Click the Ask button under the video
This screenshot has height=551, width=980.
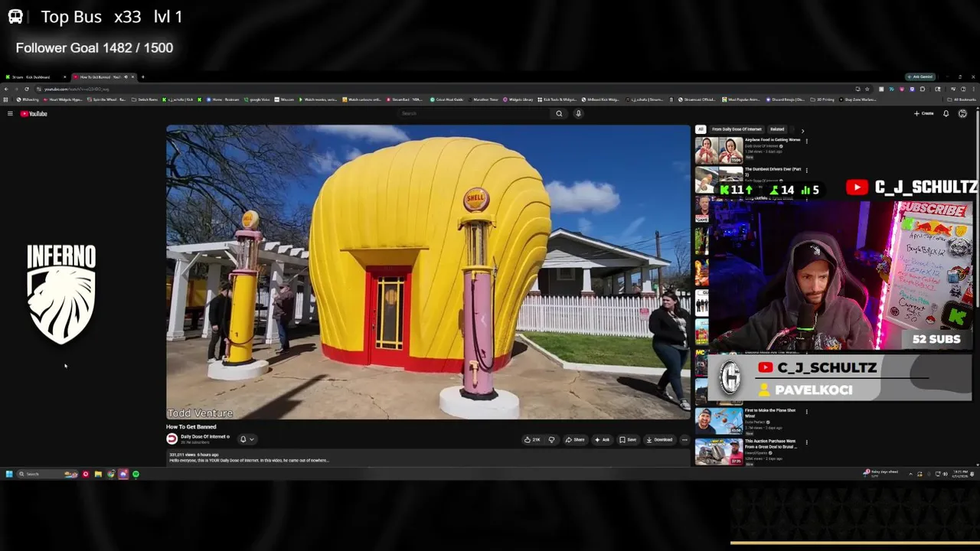603,439
